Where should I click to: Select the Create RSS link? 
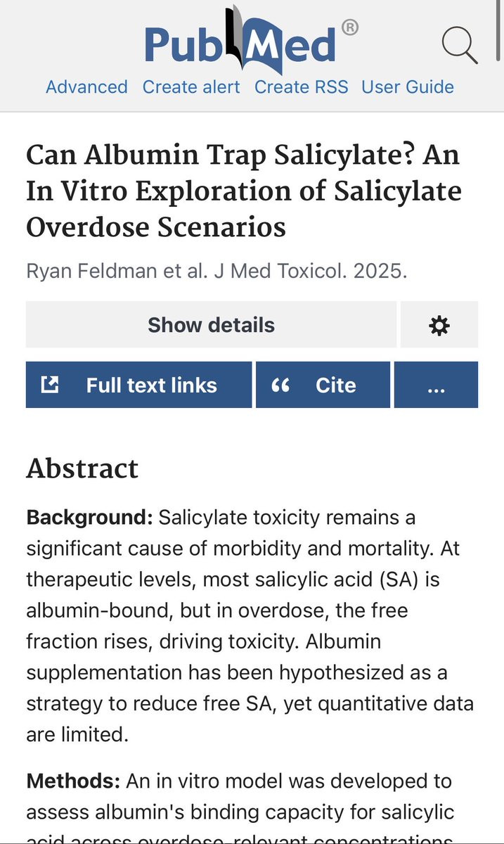coord(301,87)
